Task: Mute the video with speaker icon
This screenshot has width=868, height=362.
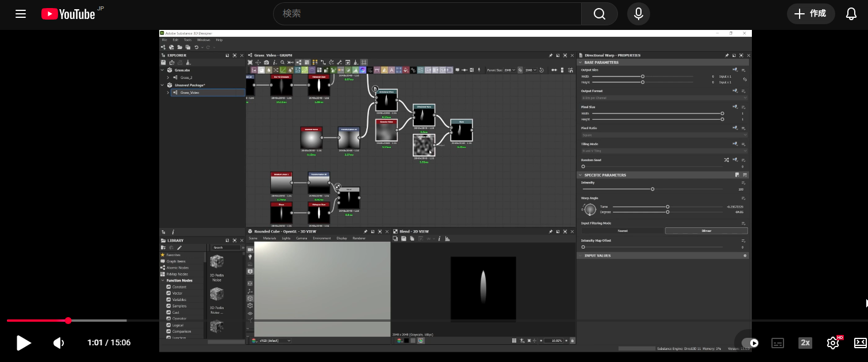Action: [x=59, y=343]
